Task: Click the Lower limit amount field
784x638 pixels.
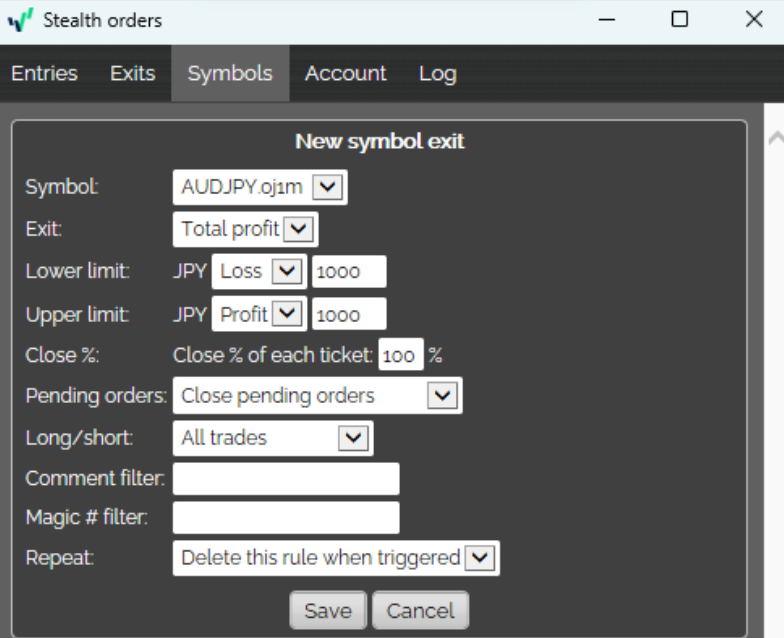Action: 349,272
